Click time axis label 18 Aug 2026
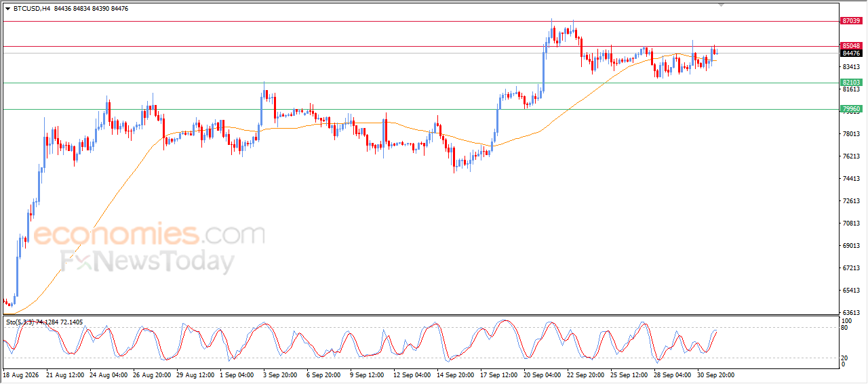The width and height of the screenshot is (868, 384). 22,375
